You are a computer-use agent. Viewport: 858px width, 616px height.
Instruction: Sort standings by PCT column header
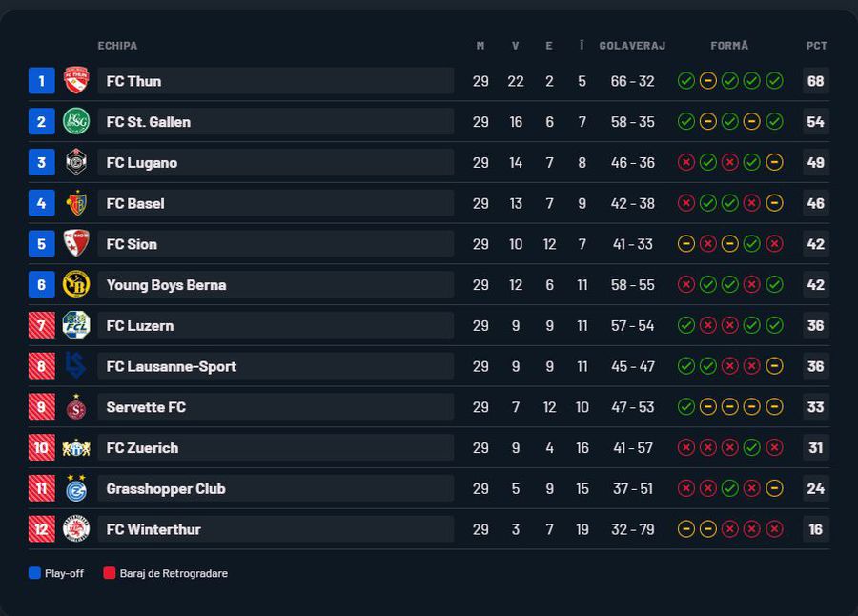(816, 46)
